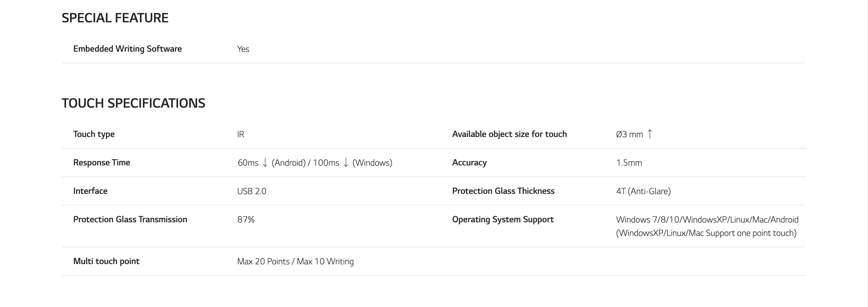
Task: Click the Available object size for touch label
Action: [x=509, y=134]
